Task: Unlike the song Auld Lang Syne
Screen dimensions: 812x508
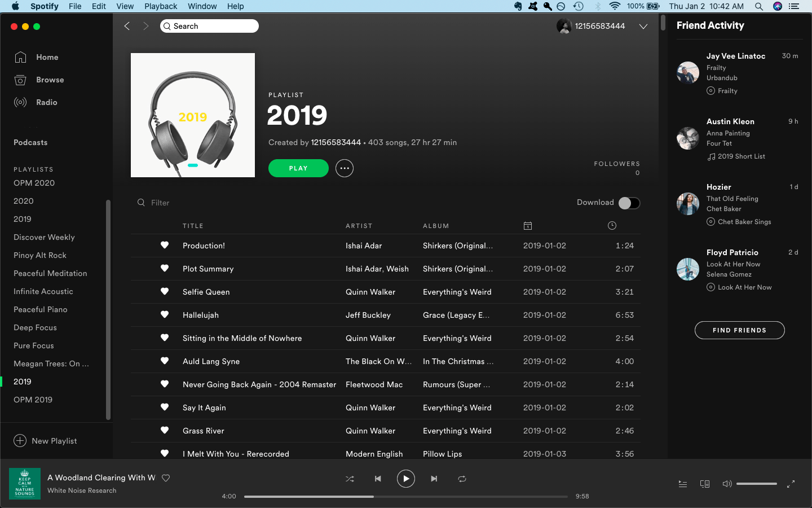Action: (x=165, y=361)
